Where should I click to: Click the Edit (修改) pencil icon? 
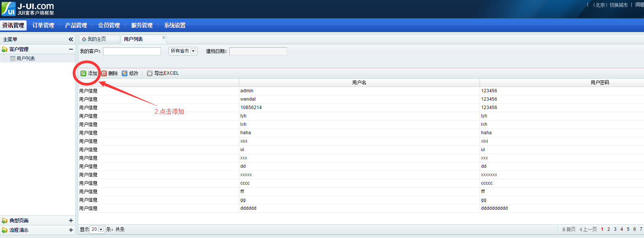(124, 73)
